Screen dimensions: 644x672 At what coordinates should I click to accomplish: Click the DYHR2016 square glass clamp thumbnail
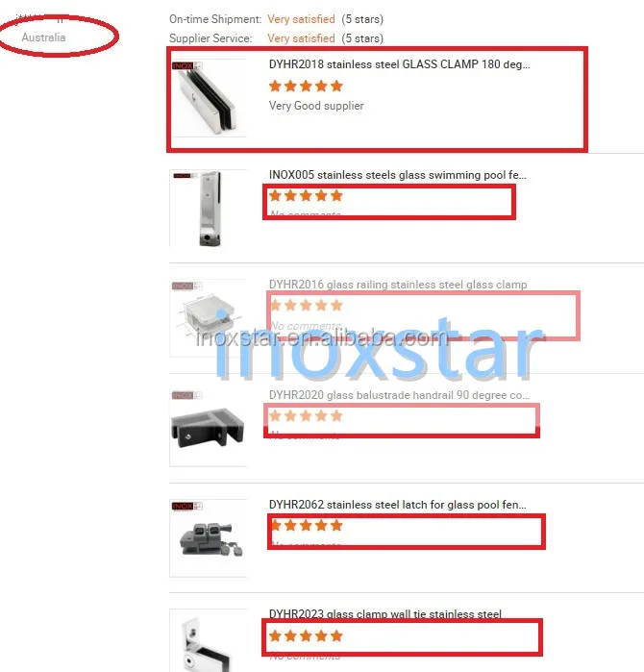pos(209,318)
